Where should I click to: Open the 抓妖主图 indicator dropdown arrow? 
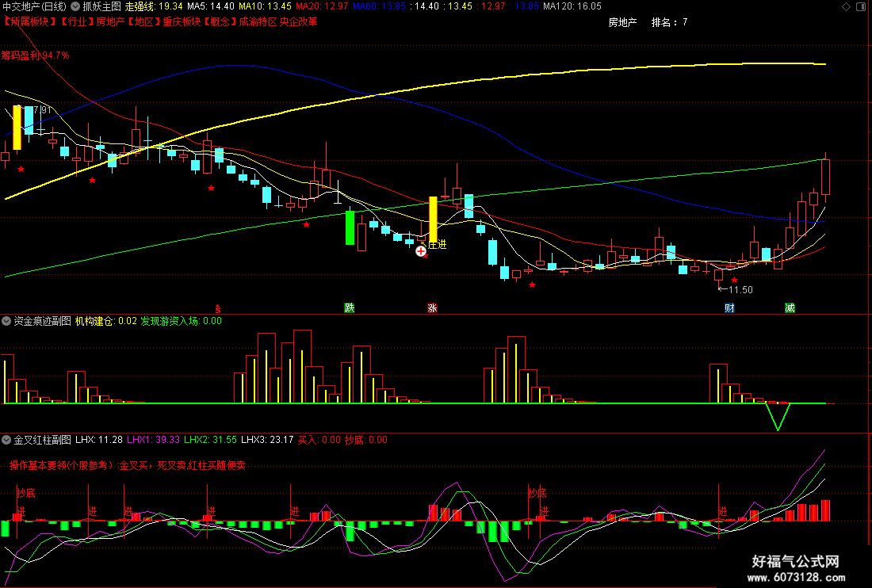(75, 6)
